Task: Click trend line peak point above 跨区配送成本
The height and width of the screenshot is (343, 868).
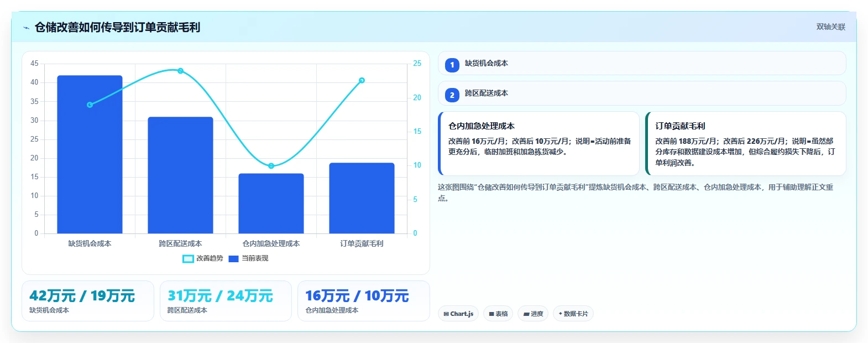Action: click(x=180, y=71)
